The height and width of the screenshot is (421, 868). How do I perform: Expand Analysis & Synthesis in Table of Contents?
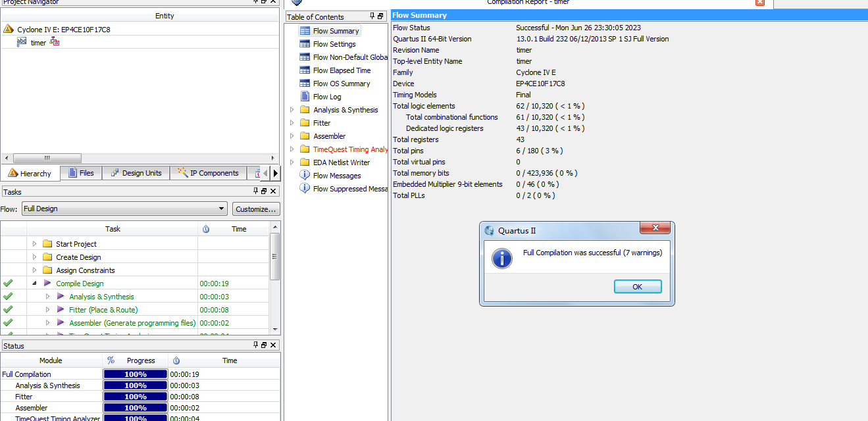292,110
